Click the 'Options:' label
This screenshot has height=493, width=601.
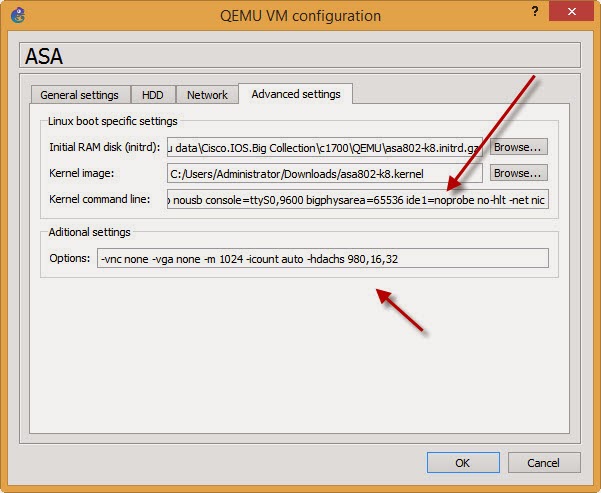[70, 258]
